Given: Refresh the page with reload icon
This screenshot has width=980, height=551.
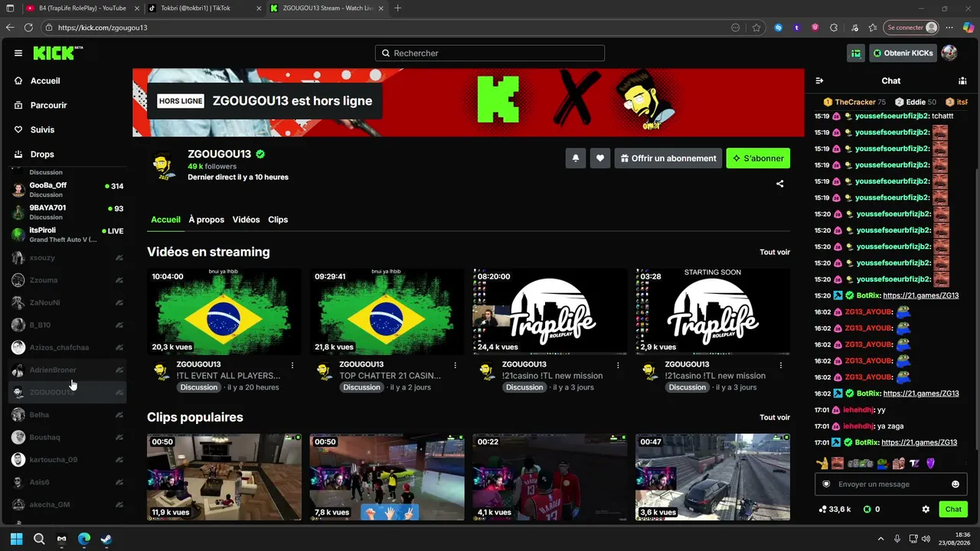Looking at the screenshot, I should pos(28,28).
